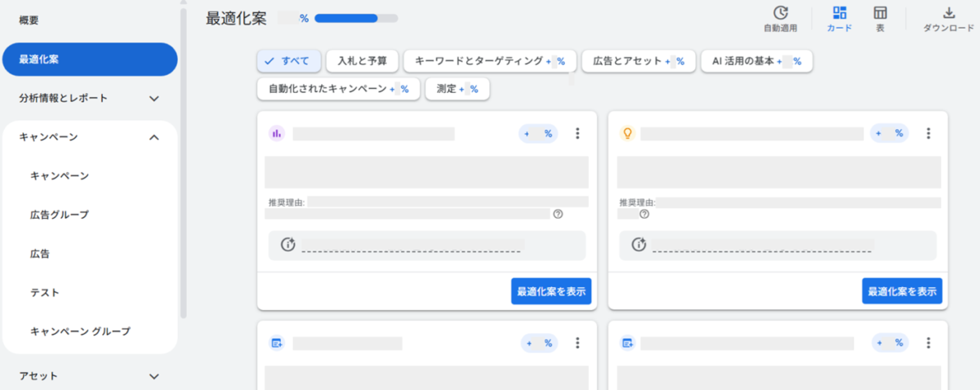This screenshot has width=980, height=390.
Task: Click the ダウンロード download icon
Action: pyautogui.click(x=948, y=13)
